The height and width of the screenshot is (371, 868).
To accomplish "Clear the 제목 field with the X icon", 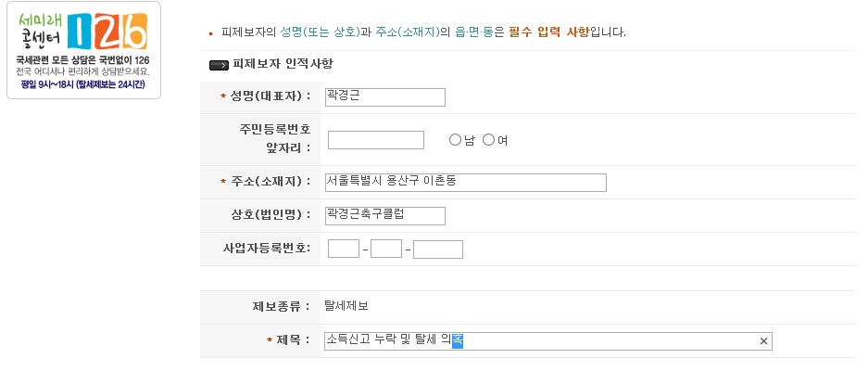I will tap(763, 341).
